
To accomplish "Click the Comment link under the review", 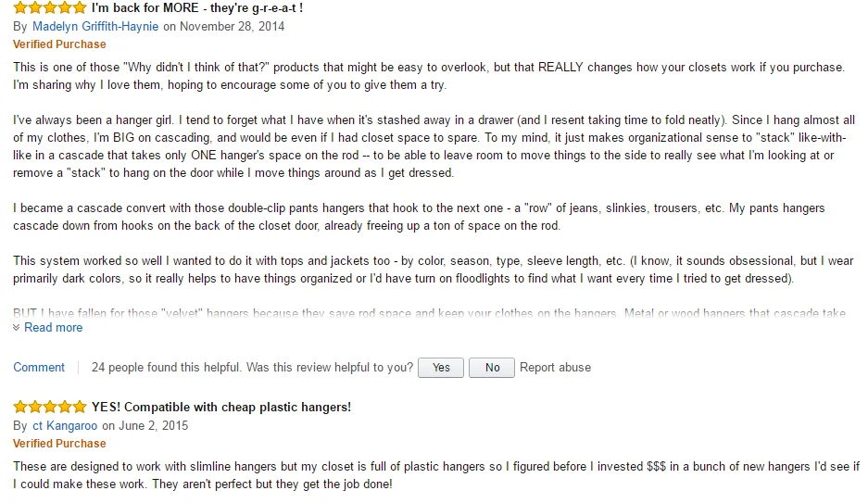I will (39, 368).
